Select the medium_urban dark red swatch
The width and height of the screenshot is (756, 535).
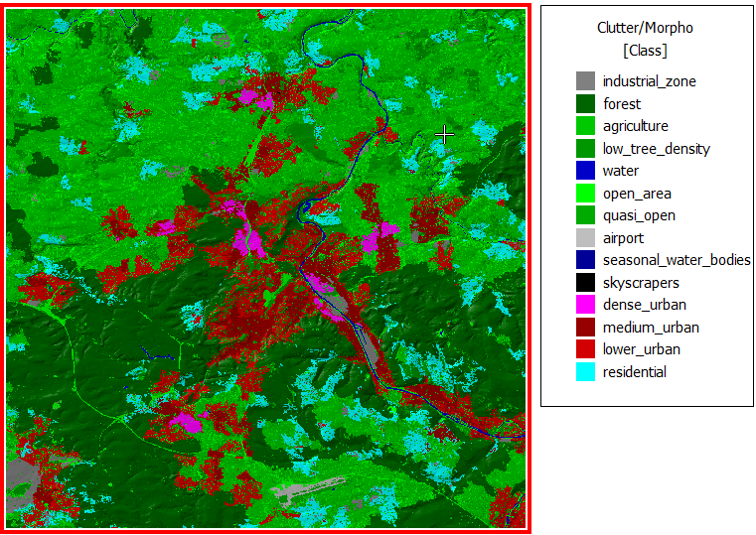[x=585, y=328]
